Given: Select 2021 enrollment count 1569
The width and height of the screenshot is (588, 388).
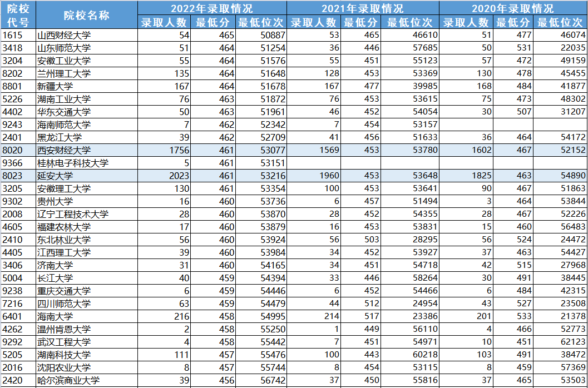Looking at the screenshot, I should click(x=314, y=150).
